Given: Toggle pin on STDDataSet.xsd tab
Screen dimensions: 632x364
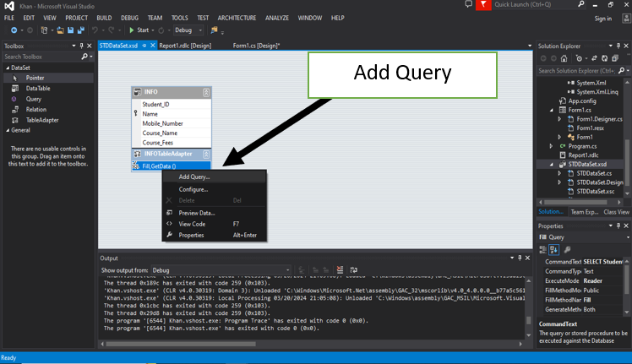Looking at the screenshot, I should [144, 46].
